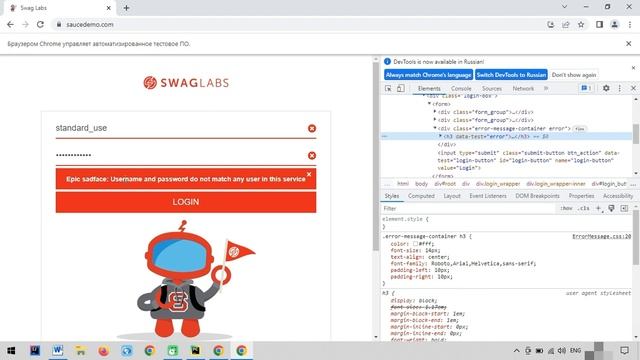Show more DevTools tabs chevron
Viewport: 640px width, 360px height.
[546, 89]
